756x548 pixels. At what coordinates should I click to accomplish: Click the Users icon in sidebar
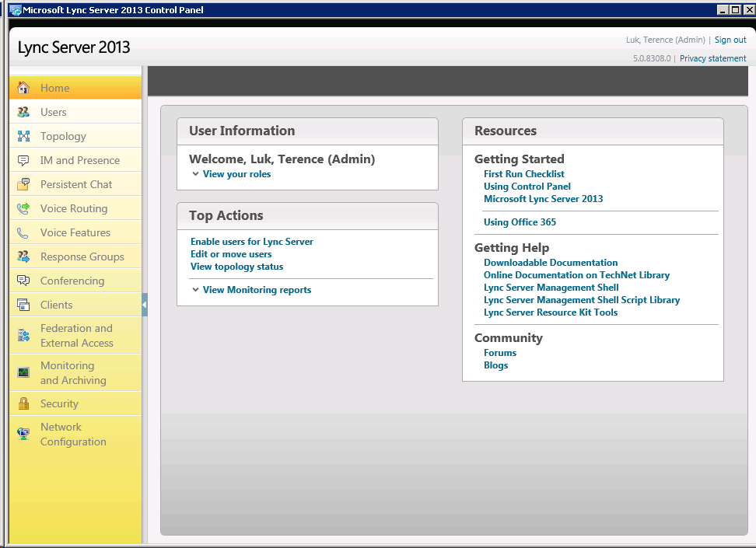(x=23, y=112)
